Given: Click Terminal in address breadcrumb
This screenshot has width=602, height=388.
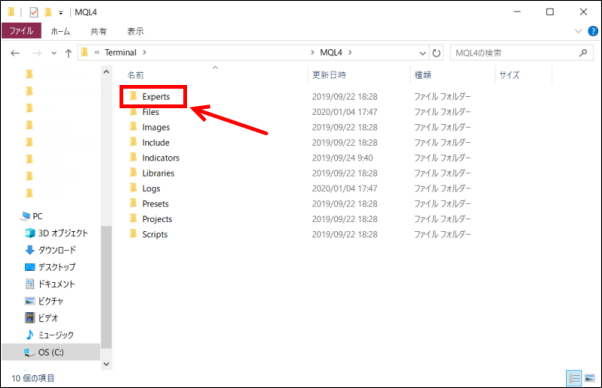Looking at the screenshot, I should (121, 53).
